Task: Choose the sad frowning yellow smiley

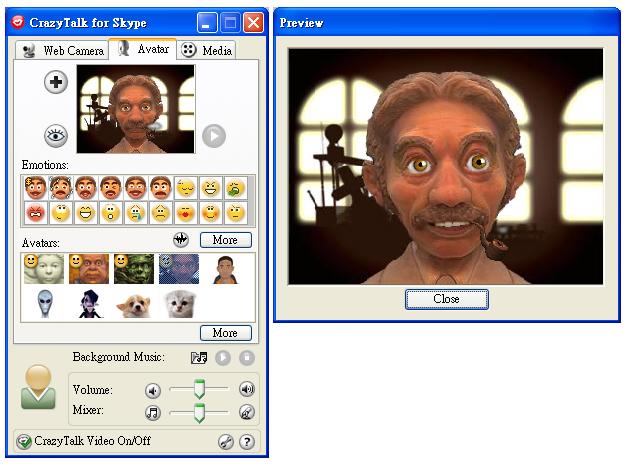Action: pos(160,213)
